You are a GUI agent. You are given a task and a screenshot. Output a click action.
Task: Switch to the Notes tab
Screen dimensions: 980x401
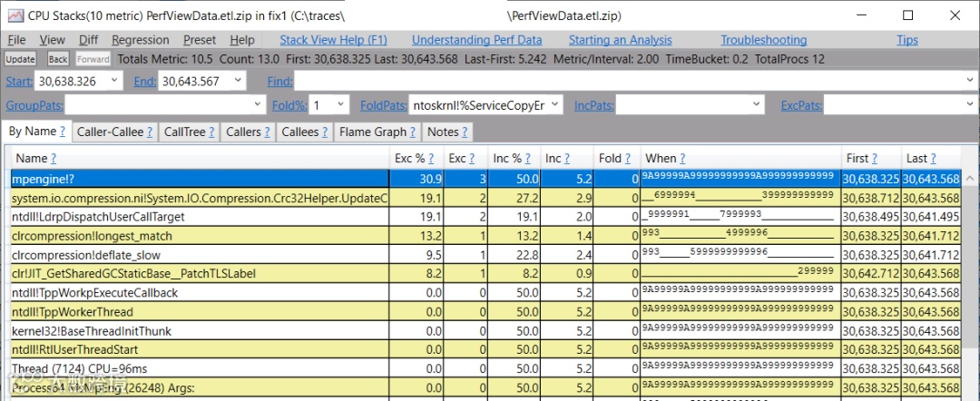pyautogui.click(x=447, y=132)
